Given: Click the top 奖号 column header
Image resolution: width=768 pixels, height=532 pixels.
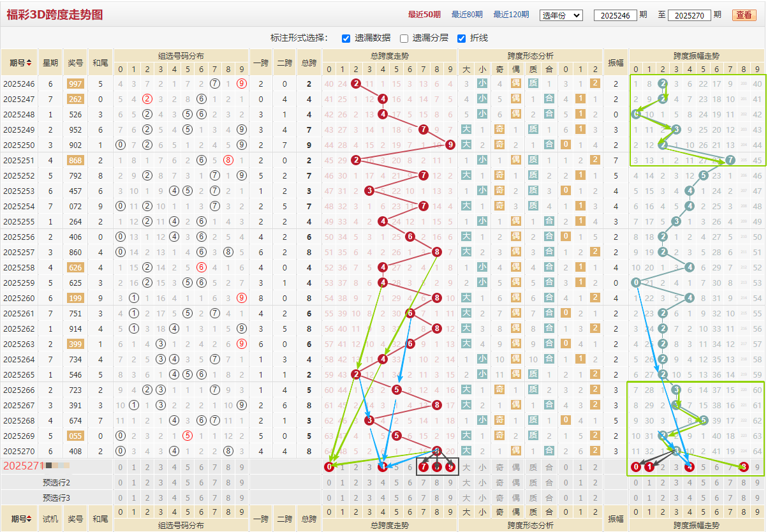Looking at the screenshot, I should (x=75, y=63).
